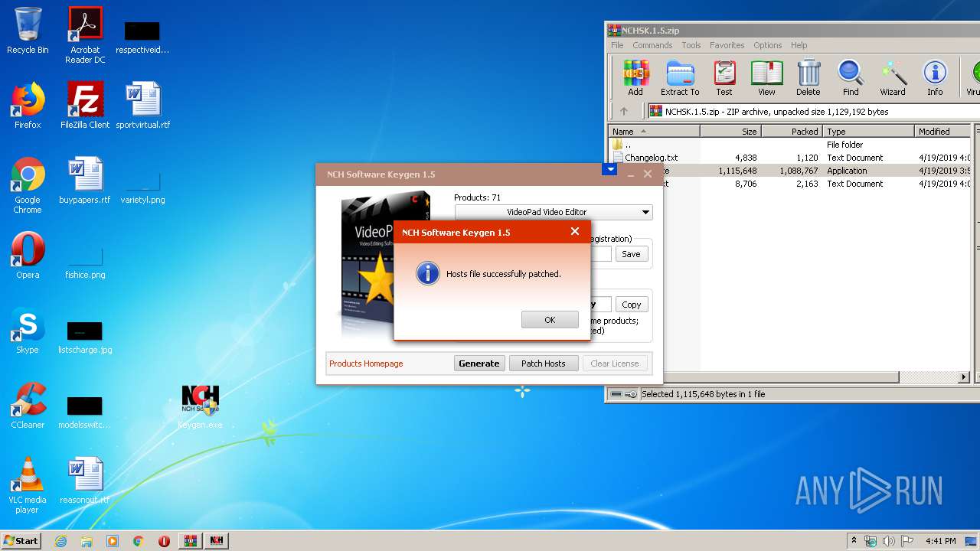The width and height of the screenshot is (980, 551).
Task: Go up one folder in WinRAR
Action: click(623, 111)
